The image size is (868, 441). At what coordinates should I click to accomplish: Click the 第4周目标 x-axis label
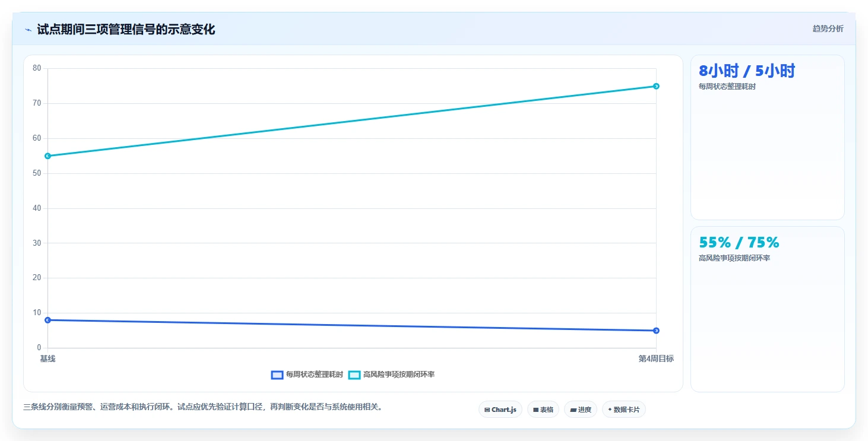tap(656, 358)
